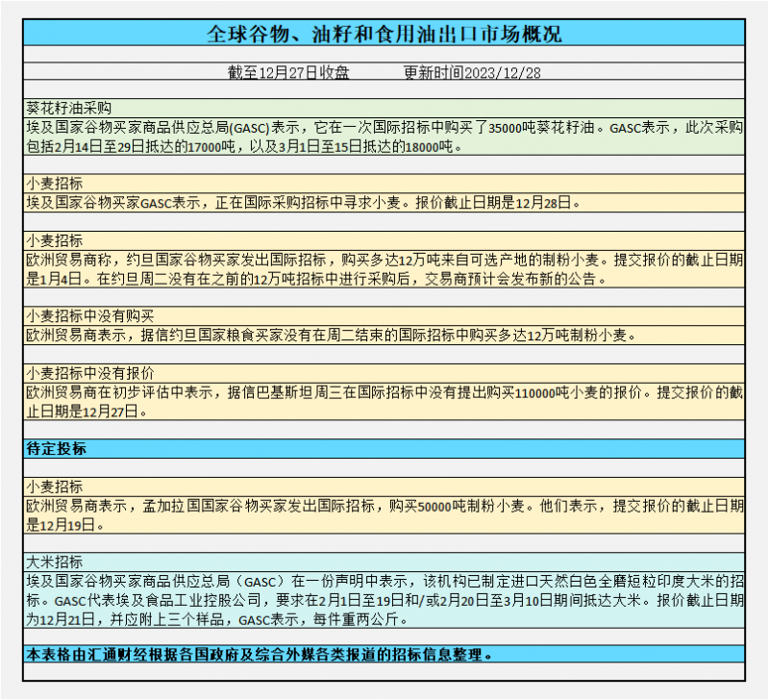The width and height of the screenshot is (769, 700).
Task: Click the paragraph about 巴基斯坦 110000吨小麦
Action: pyautogui.click(x=384, y=401)
